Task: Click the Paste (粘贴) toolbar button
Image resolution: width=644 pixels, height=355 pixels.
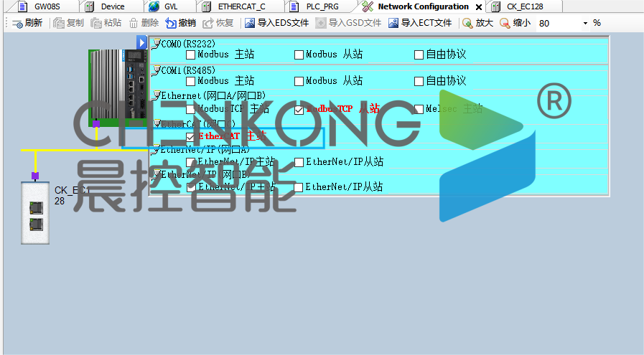Action: 106,23
